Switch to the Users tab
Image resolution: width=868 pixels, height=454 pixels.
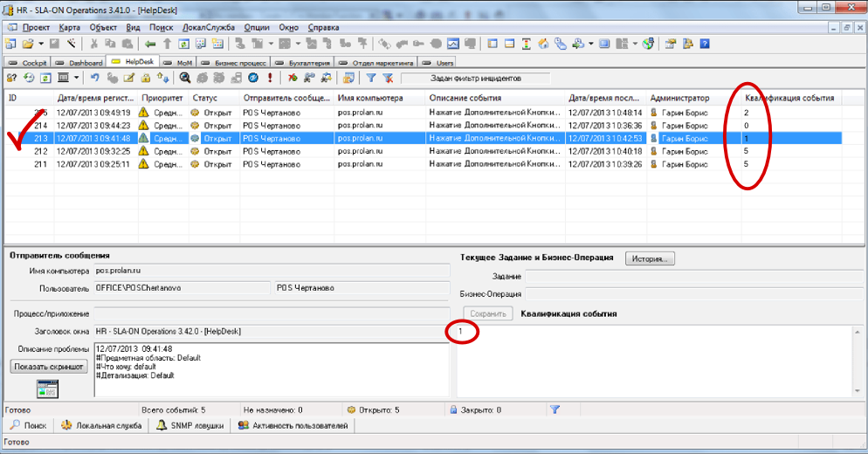(437, 63)
